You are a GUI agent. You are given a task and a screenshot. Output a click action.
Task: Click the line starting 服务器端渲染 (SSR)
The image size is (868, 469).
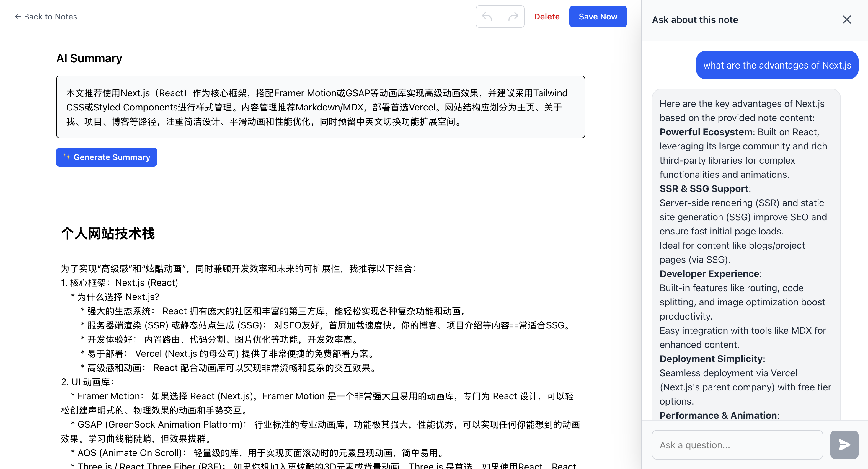tap(325, 325)
